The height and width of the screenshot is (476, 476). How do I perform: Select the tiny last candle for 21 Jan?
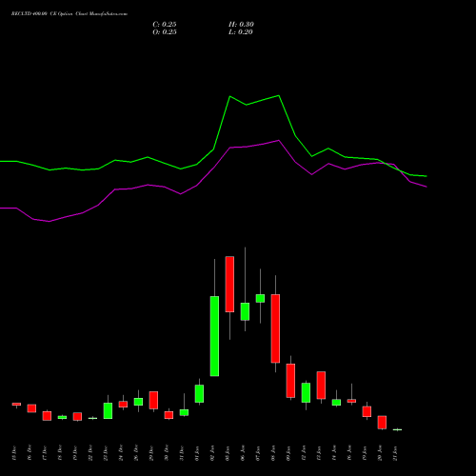397,429
